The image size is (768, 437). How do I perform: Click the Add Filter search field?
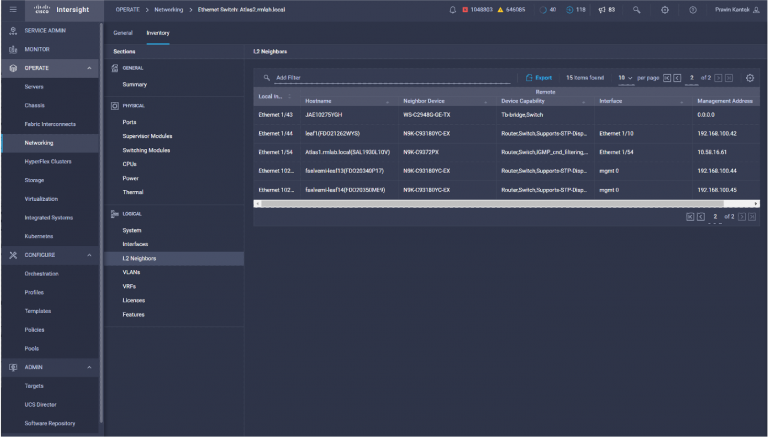392,78
